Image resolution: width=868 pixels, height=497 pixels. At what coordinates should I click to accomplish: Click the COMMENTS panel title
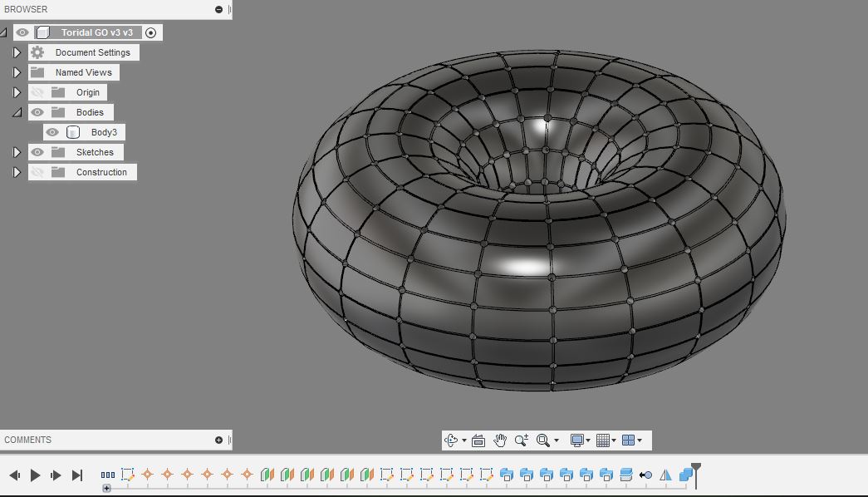pos(27,440)
